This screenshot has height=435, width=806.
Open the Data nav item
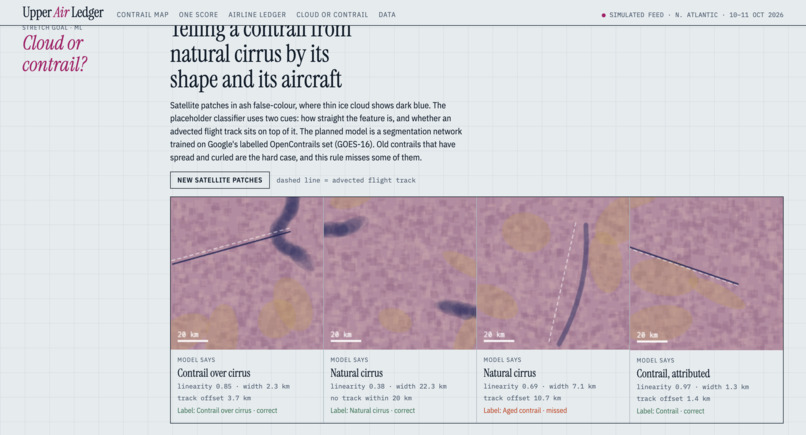[x=387, y=15]
